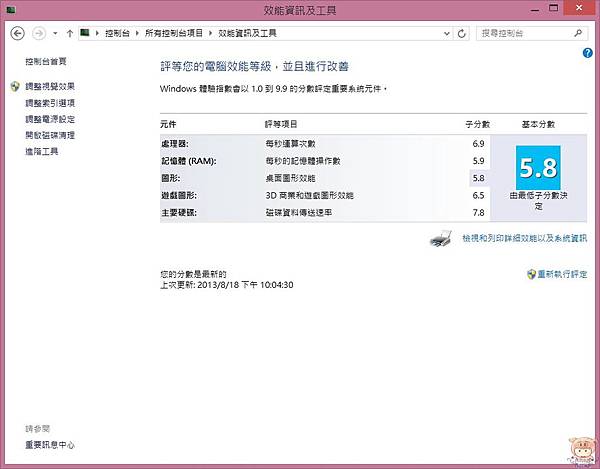Click 磁碟資料傳送速率 description text
Screen dimensions: 600x469
[x=299, y=213]
